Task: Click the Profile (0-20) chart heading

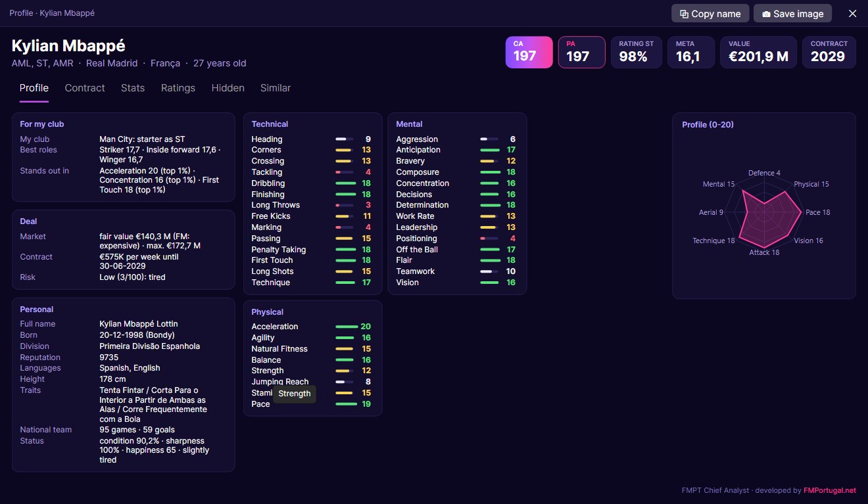Action: [708, 125]
